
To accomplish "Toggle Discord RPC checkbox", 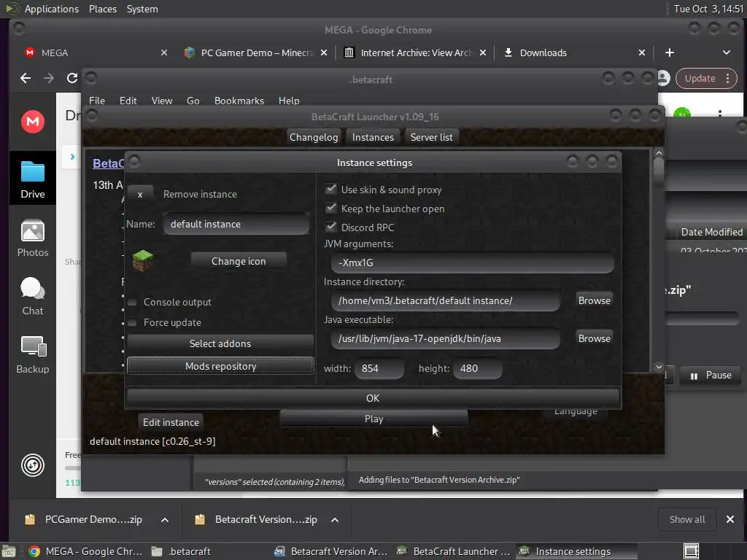I will (x=330, y=227).
